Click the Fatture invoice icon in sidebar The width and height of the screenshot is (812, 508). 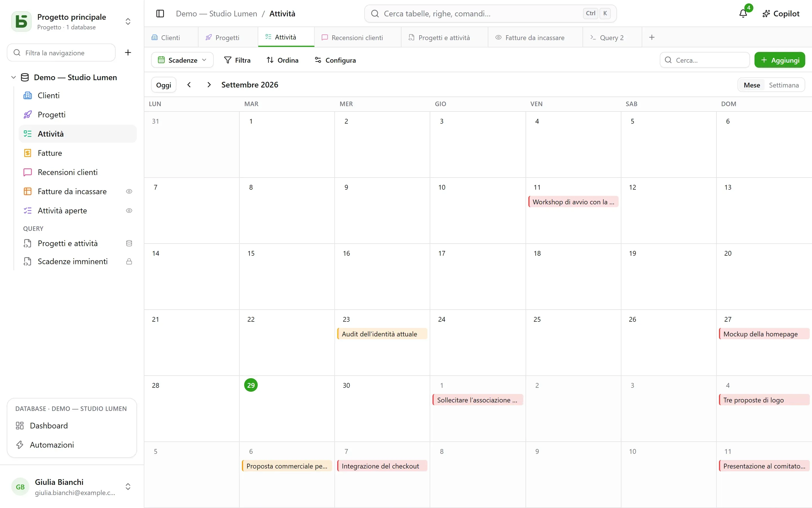pyautogui.click(x=28, y=153)
